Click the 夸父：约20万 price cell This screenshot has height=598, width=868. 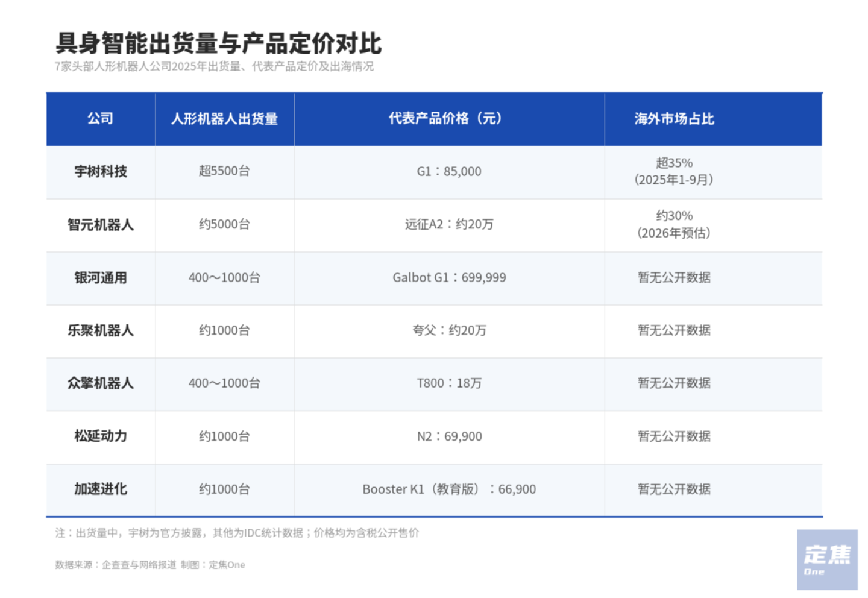[449, 330]
